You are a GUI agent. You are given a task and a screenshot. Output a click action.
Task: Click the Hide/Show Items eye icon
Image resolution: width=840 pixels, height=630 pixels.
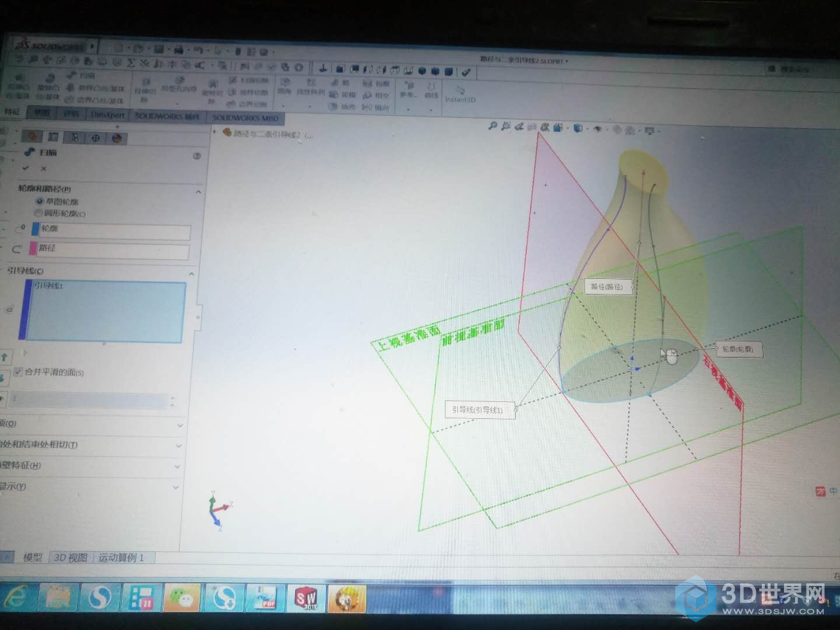[597, 129]
